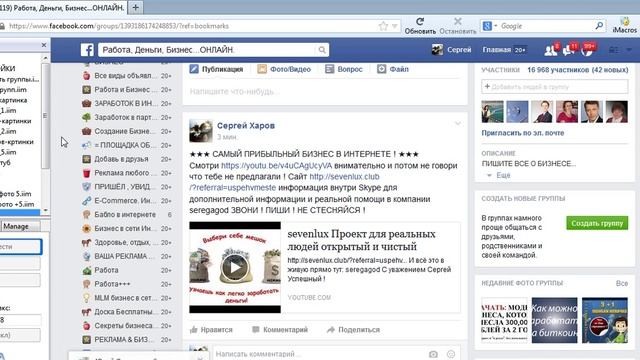Open Заработок в парт... group with tree icon
This screenshot has height=360, width=640.
127,117
